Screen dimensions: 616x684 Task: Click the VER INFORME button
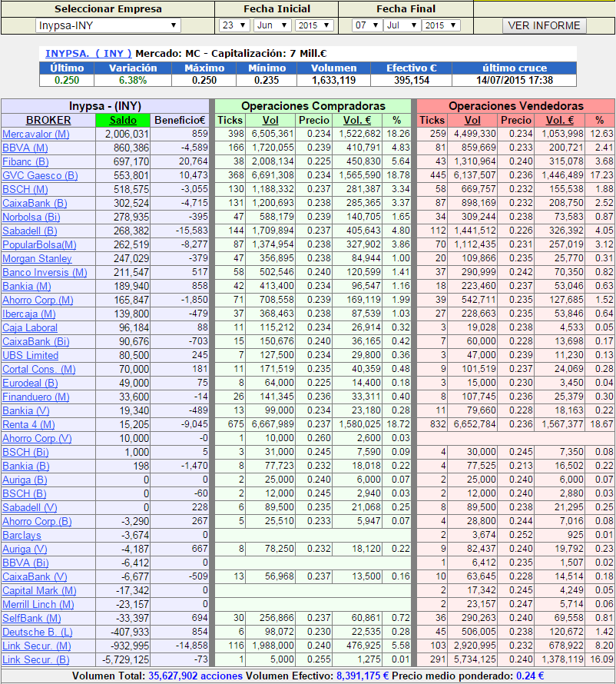tap(544, 25)
